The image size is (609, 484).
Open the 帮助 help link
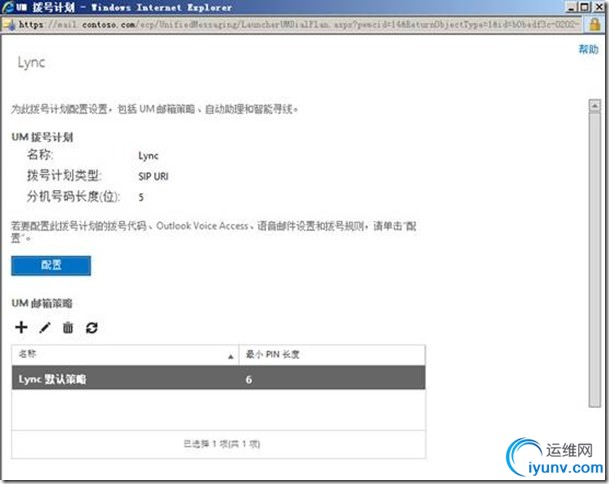click(x=588, y=49)
